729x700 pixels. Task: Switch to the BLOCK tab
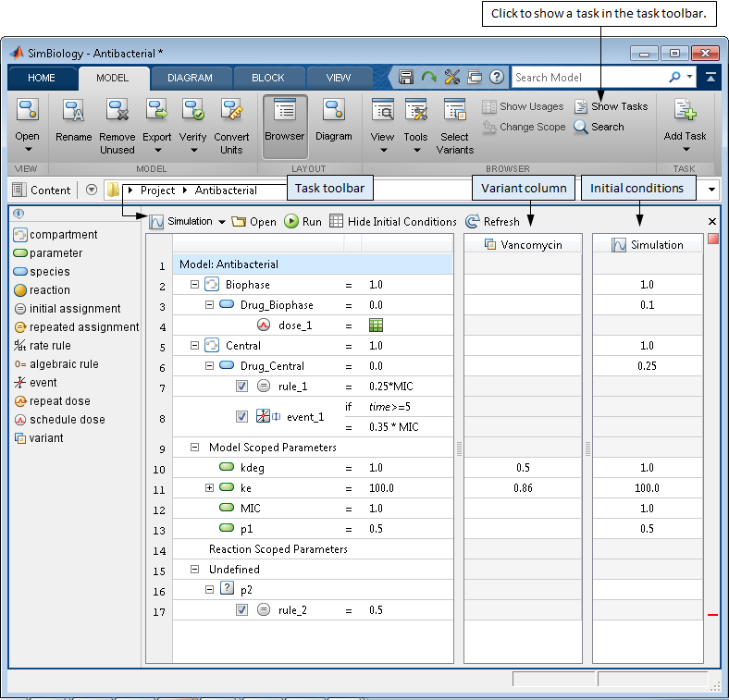267,78
